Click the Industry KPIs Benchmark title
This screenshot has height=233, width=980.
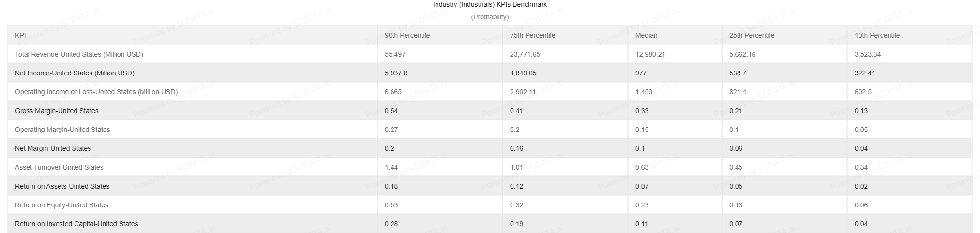(x=490, y=5)
